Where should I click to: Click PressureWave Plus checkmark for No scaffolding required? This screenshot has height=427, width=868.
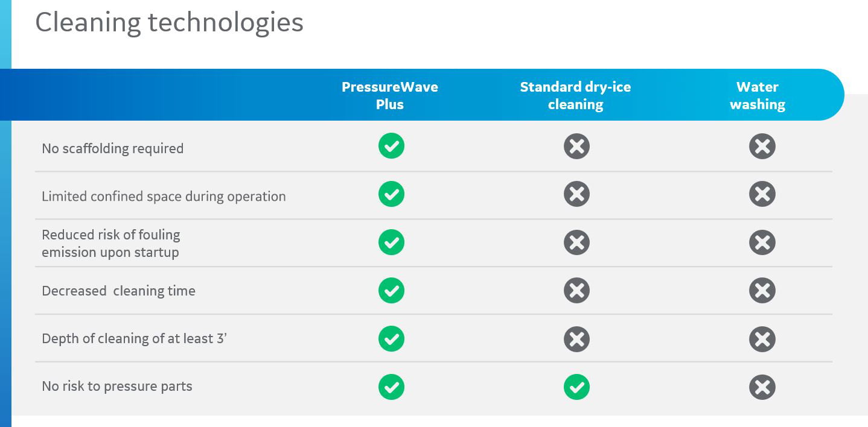391,146
